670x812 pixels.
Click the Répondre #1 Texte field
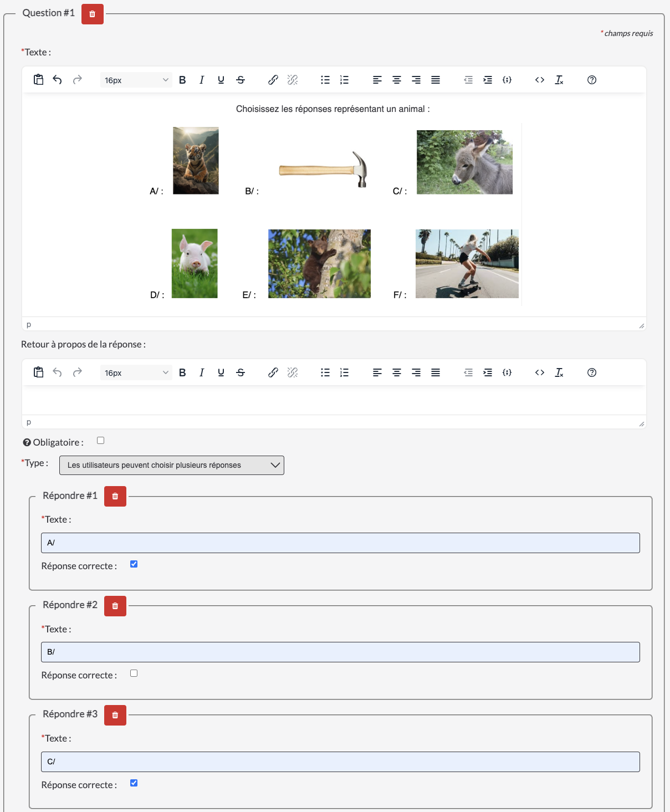coord(340,543)
